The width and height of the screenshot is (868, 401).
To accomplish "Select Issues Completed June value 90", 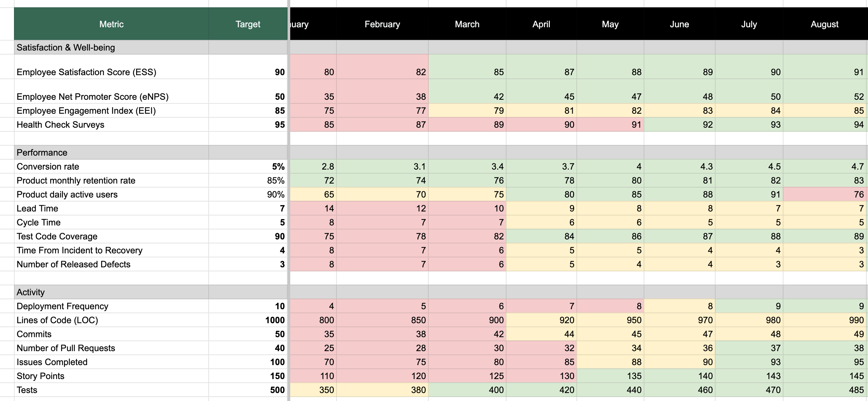I will click(679, 362).
